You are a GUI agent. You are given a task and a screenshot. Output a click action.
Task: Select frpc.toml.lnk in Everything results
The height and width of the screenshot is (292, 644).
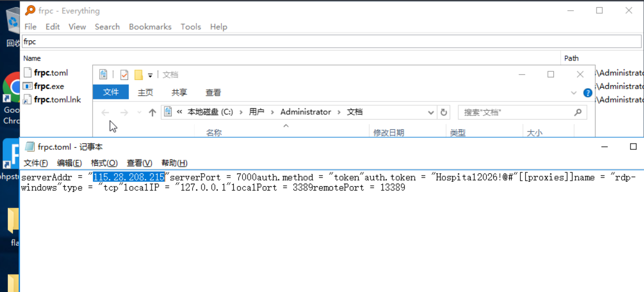[x=57, y=100]
